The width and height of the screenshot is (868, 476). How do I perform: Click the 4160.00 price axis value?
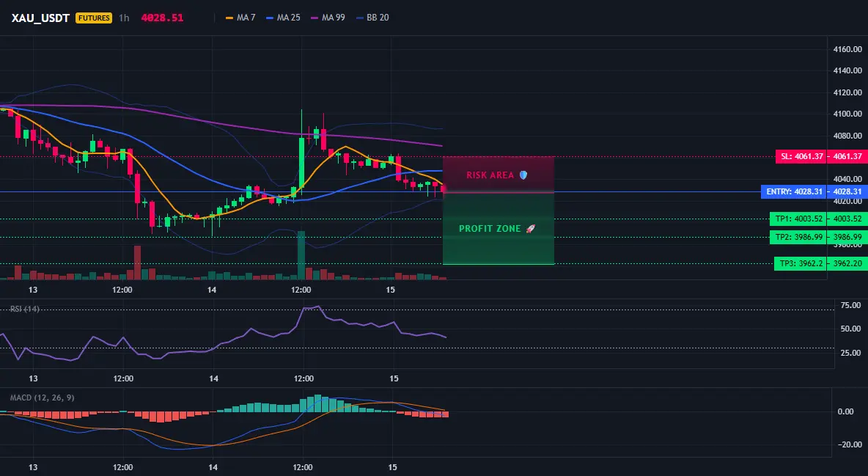click(x=847, y=49)
